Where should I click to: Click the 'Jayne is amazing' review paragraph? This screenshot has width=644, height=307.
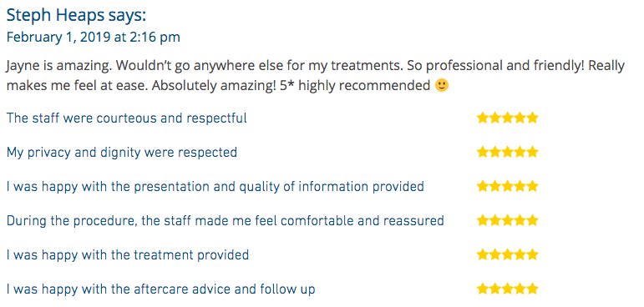pyautogui.click(x=316, y=76)
